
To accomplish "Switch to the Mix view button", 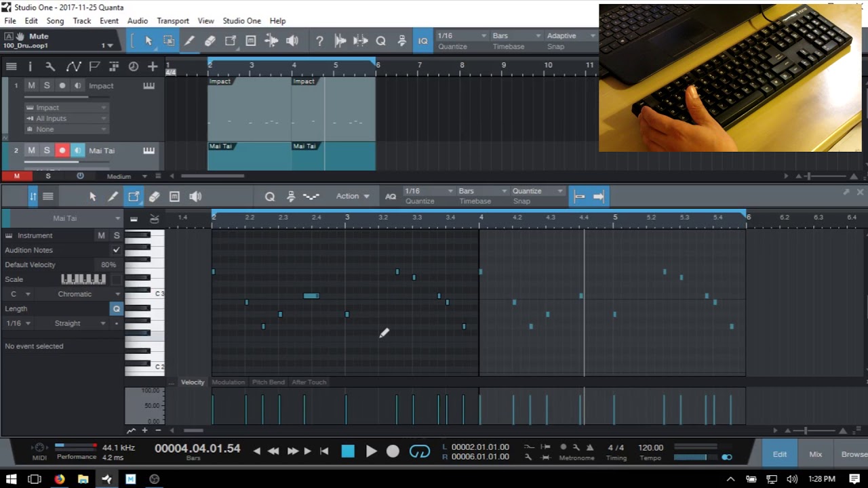I will pos(815,454).
